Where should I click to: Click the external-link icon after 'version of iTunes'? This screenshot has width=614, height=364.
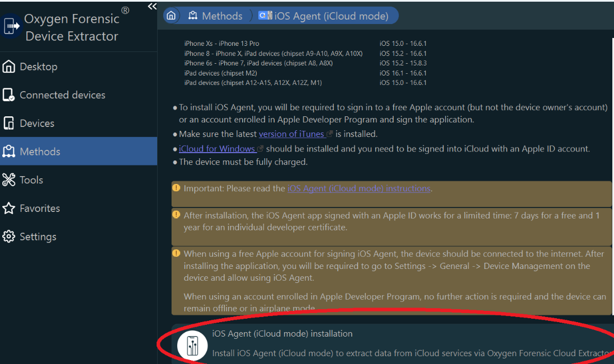[x=330, y=134]
